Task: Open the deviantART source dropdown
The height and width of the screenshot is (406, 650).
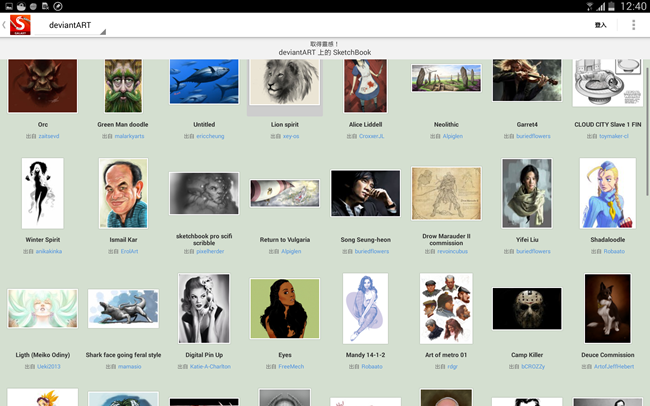Action: [x=70, y=25]
